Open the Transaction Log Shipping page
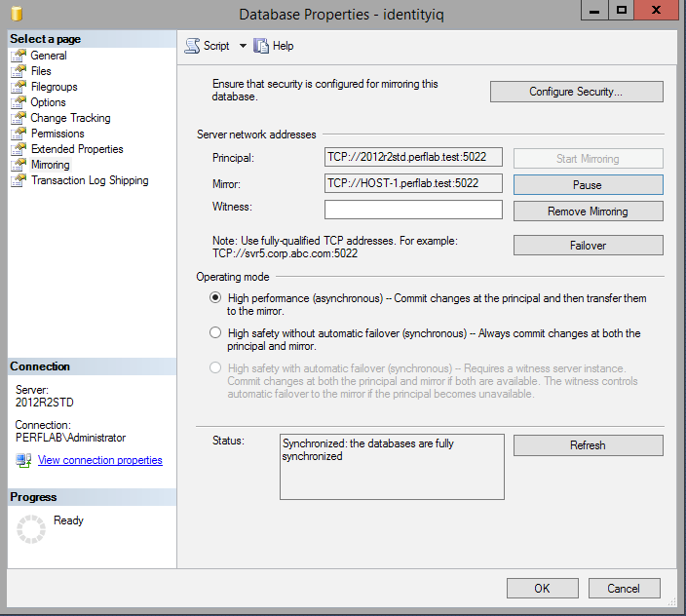This screenshot has width=686, height=616. [x=90, y=180]
